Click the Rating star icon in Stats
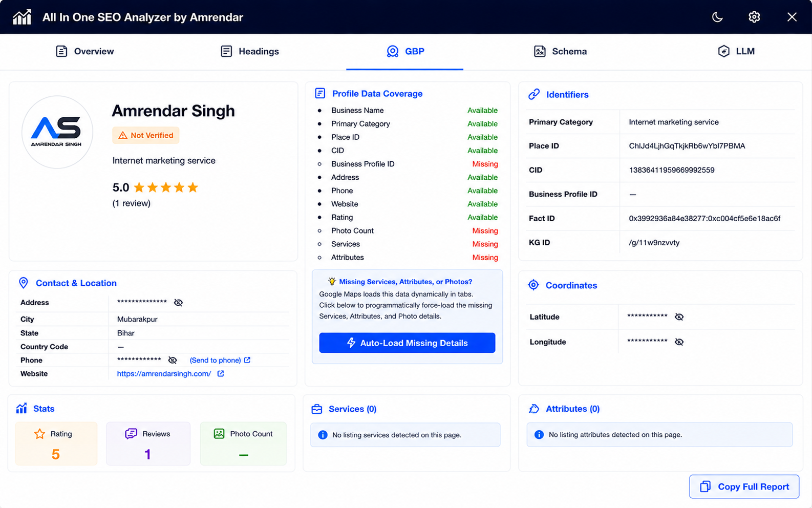 (x=39, y=434)
